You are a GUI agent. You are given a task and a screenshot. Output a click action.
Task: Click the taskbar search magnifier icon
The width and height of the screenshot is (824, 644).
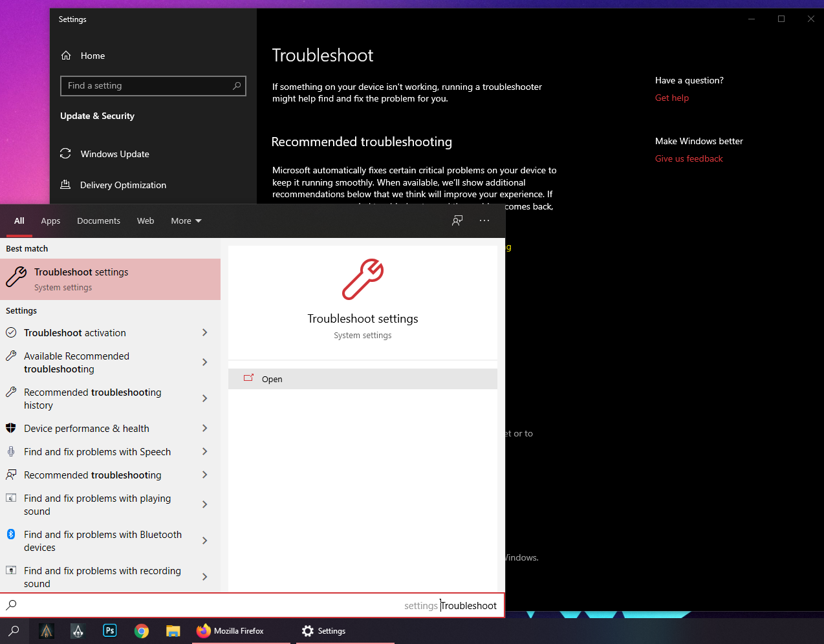click(x=14, y=630)
